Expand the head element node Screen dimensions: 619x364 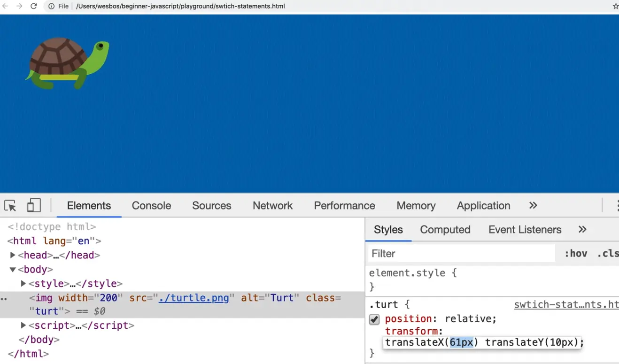click(13, 255)
